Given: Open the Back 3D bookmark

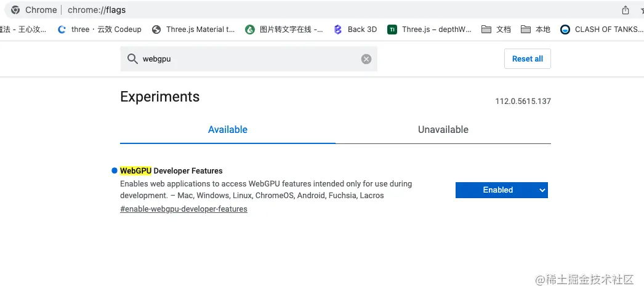Looking at the screenshot, I should (x=355, y=29).
